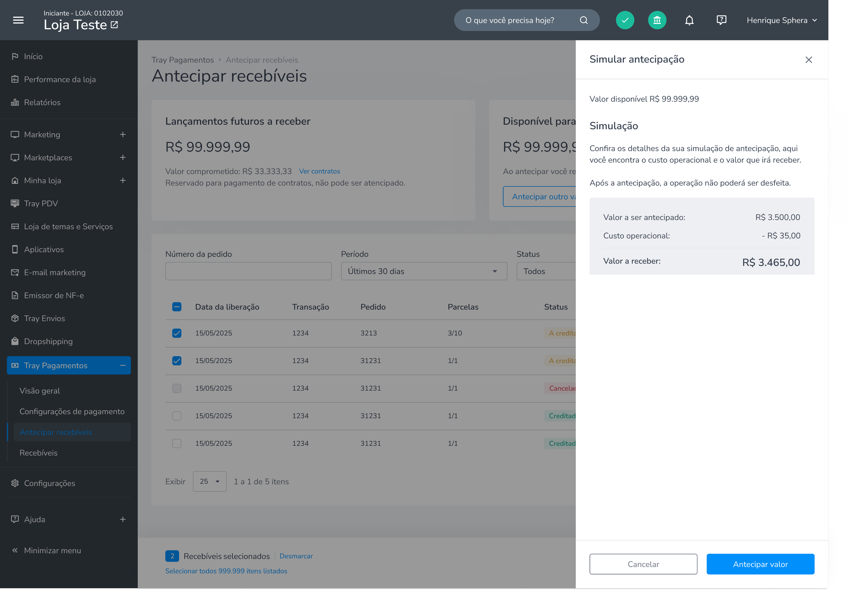Open external link icon beside Loja Teste
868x598 pixels.
(115, 25)
